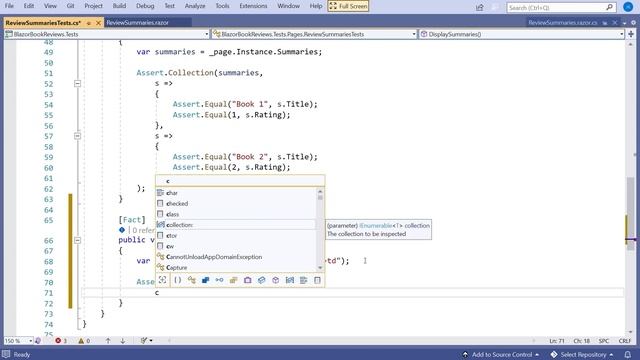640x360 pixels.
Task: Expand code cleanup profile dropdown arrow
Action: pos(151,340)
